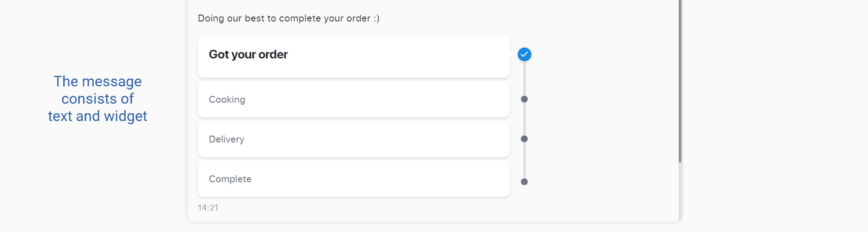Click the chat window vertical scrollbar
The height and width of the screenshot is (232, 868).
(680, 81)
